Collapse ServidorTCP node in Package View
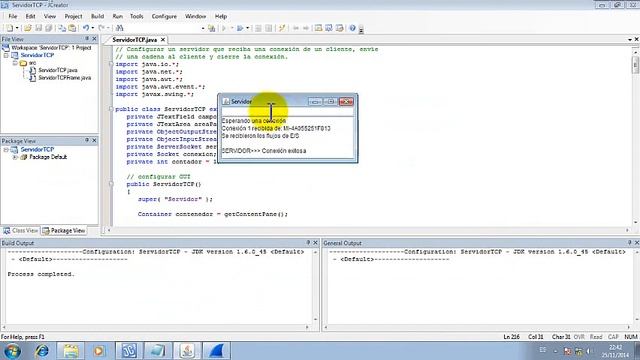The width and height of the screenshot is (640, 360). pos(6,150)
